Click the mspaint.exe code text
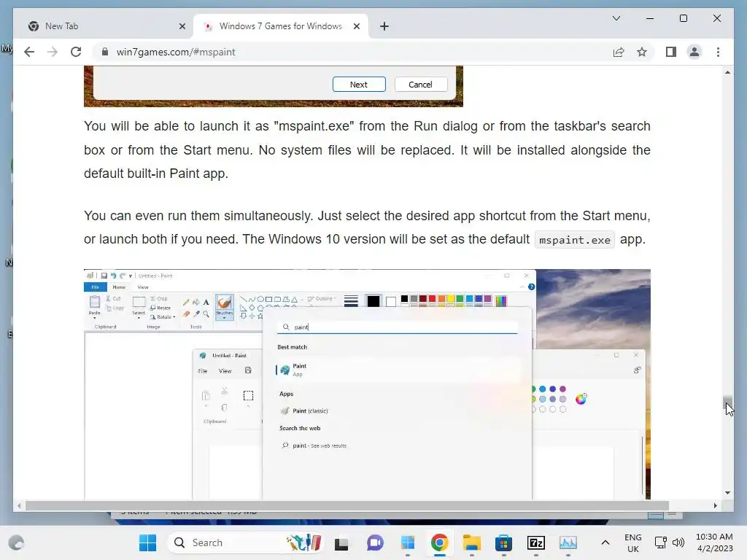Image resolution: width=747 pixels, height=560 pixels. point(575,239)
